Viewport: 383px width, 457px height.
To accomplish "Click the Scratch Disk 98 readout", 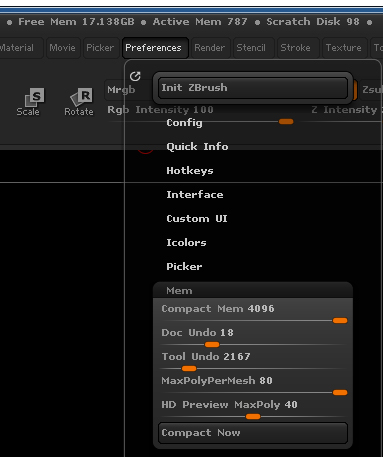I will 313,22.
